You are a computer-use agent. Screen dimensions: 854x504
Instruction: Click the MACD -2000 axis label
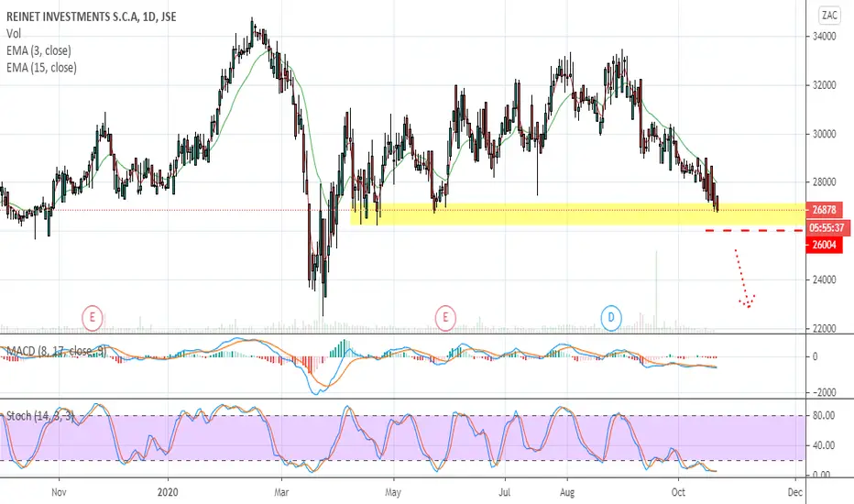point(824,393)
